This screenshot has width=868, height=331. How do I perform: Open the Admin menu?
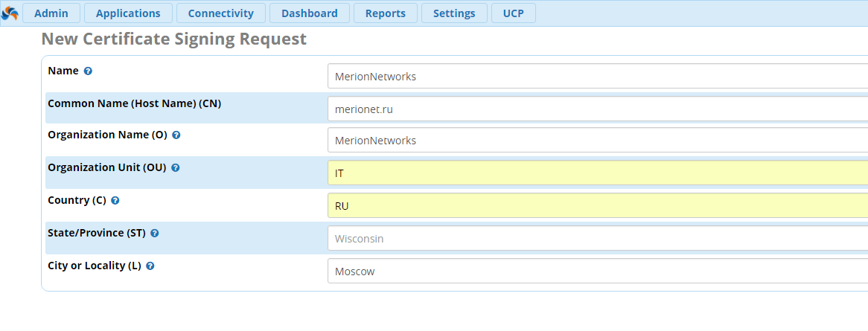pos(51,13)
